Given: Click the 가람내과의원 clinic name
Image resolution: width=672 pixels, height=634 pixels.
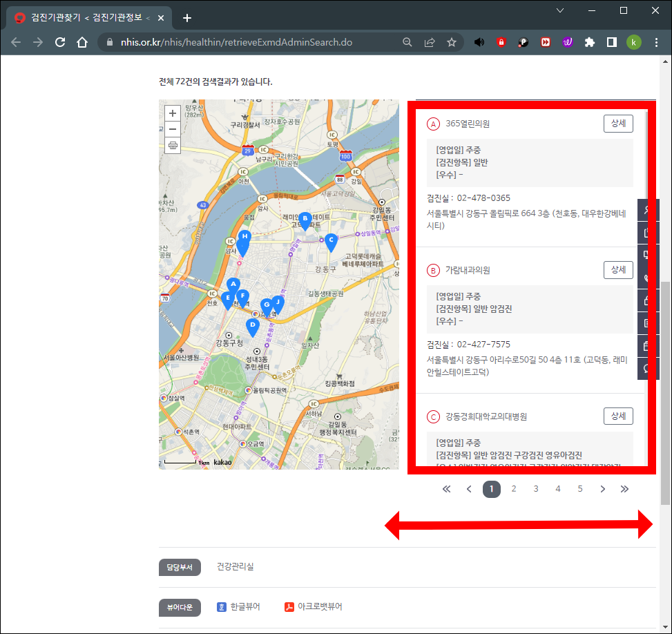Looking at the screenshot, I should [x=468, y=270].
